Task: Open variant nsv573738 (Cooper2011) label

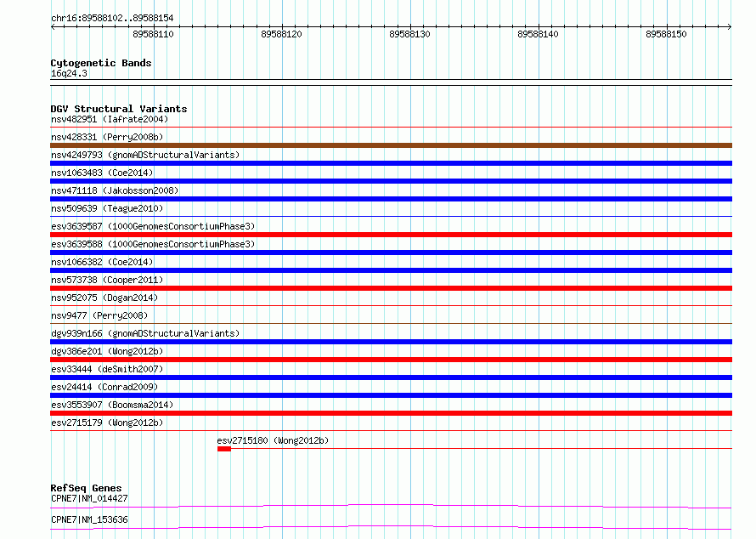Action: tap(107, 280)
